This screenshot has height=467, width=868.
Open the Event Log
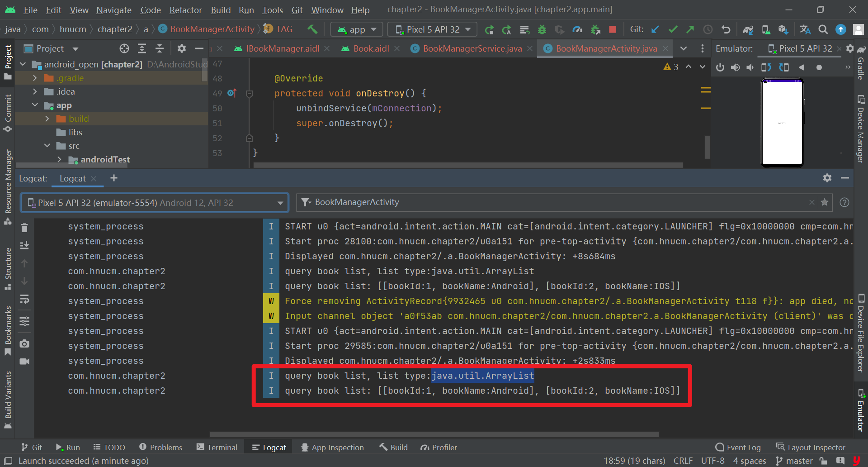click(738, 447)
